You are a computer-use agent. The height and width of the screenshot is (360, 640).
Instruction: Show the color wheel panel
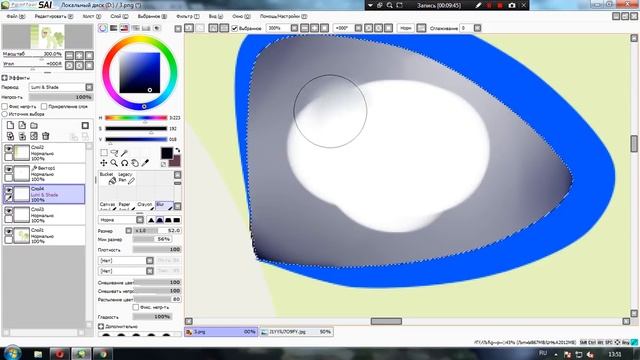click(x=103, y=28)
